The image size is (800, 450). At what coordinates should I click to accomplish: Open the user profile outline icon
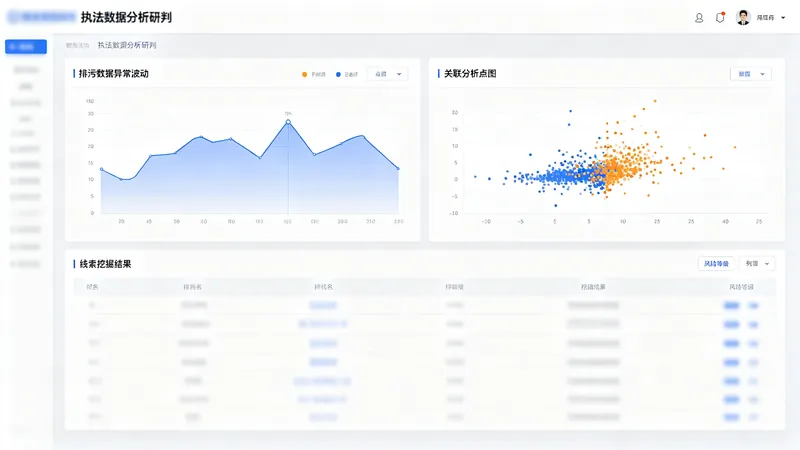699,18
